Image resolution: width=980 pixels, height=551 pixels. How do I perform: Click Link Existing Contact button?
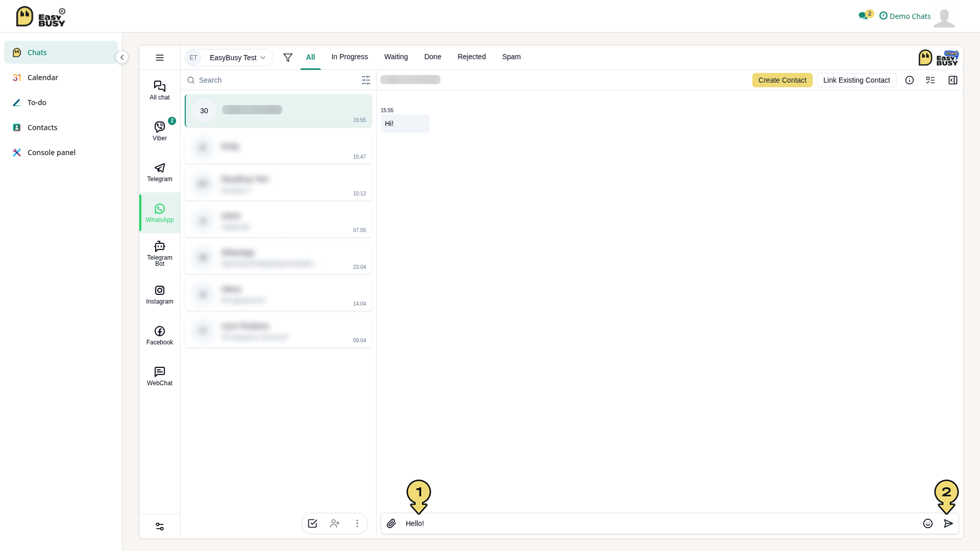pos(856,80)
